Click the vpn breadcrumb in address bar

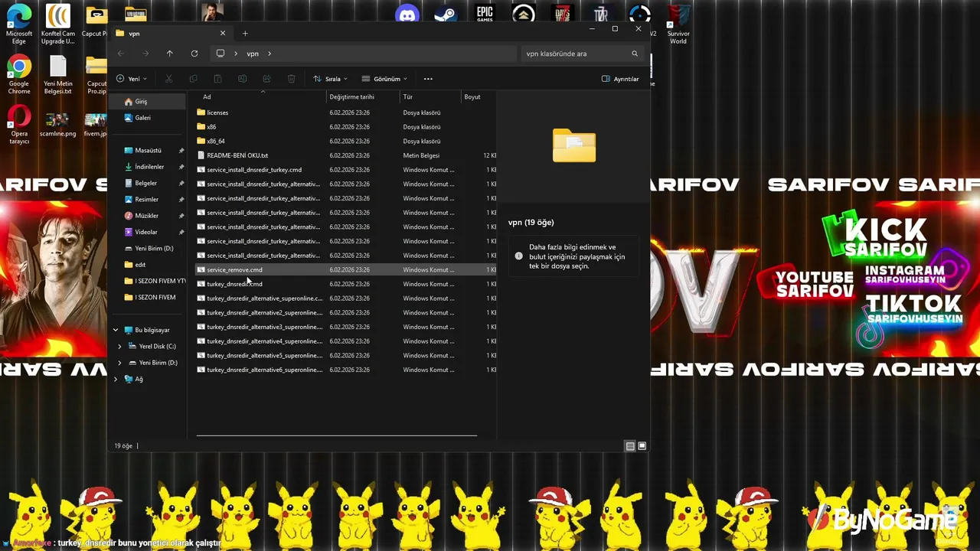point(253,54)
